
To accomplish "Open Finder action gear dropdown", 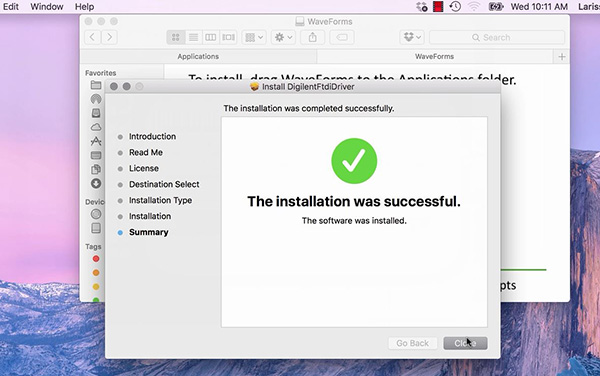I will [283, 37].
